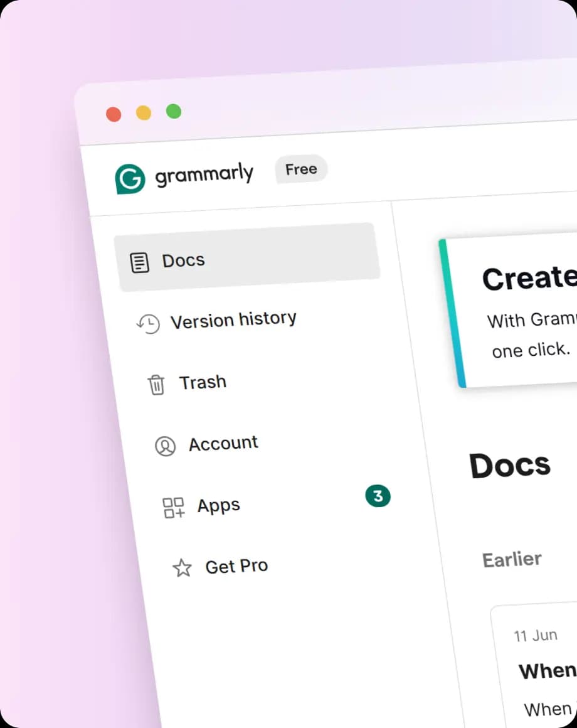Choose the Get Pro upgrade text
577x728 pixels.
[x=236, y=566]
